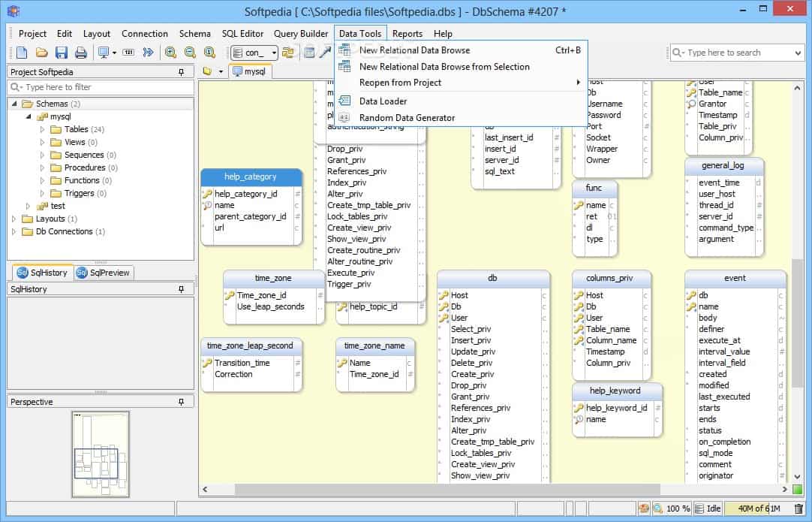This screenshot has height=522, width=812.
Task: Click the Data Loader menu icon
Action: (344, 101)
